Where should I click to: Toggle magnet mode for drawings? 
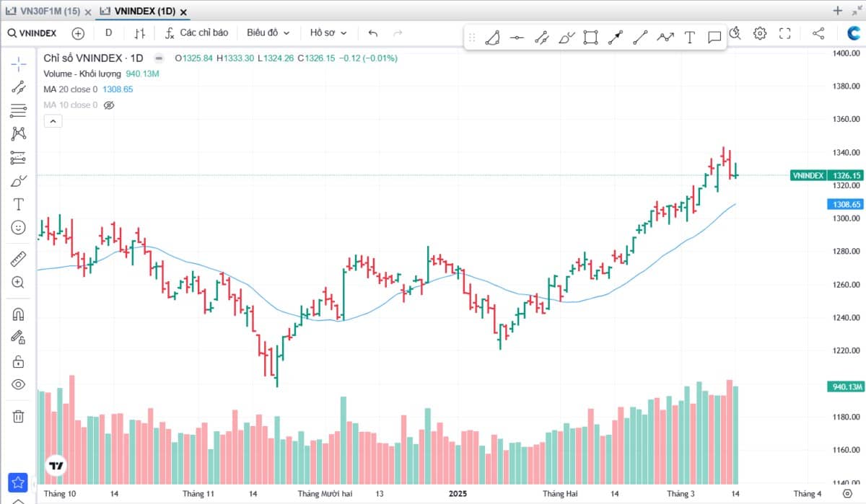(19, 314)
